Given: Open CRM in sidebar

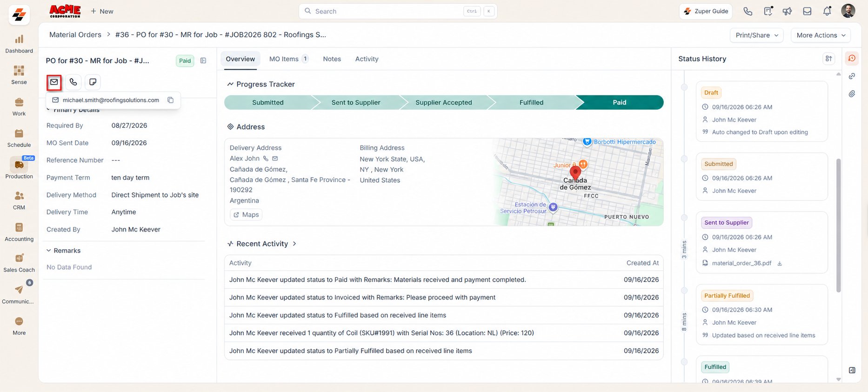Looking at the screenshot, I should [19, 200].
